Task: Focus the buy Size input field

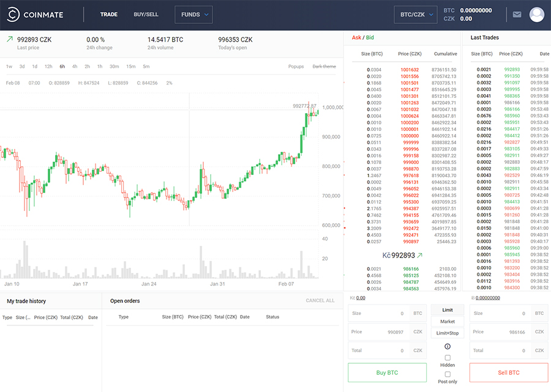Action: [x=387, y=313]
